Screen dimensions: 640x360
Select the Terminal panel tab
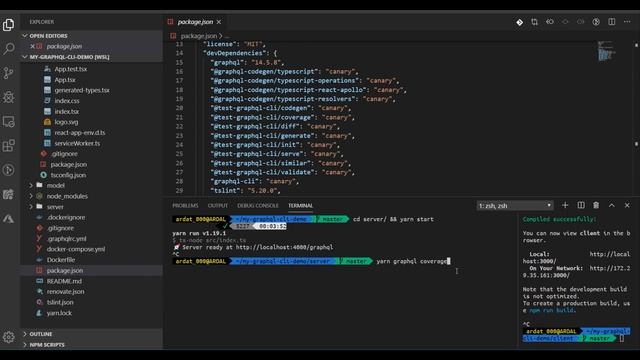coord(300,206)
